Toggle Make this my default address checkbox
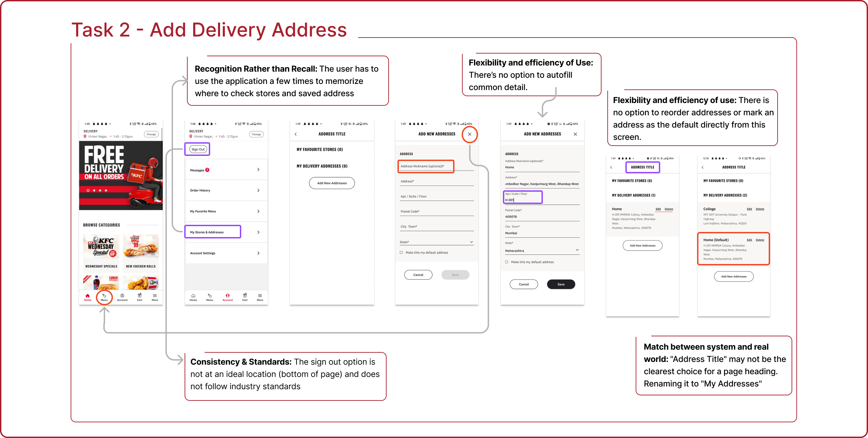The width and height of the screenshot is (868, 438). point(401,252)
